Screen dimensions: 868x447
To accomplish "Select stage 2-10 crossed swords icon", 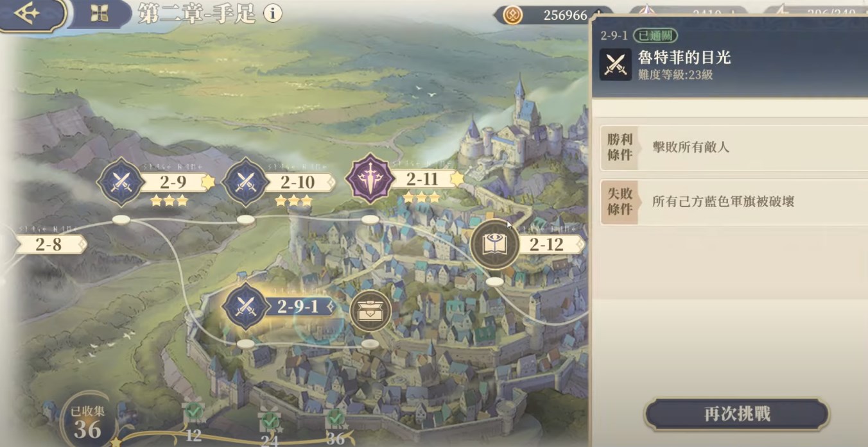I will pos(245,182).
